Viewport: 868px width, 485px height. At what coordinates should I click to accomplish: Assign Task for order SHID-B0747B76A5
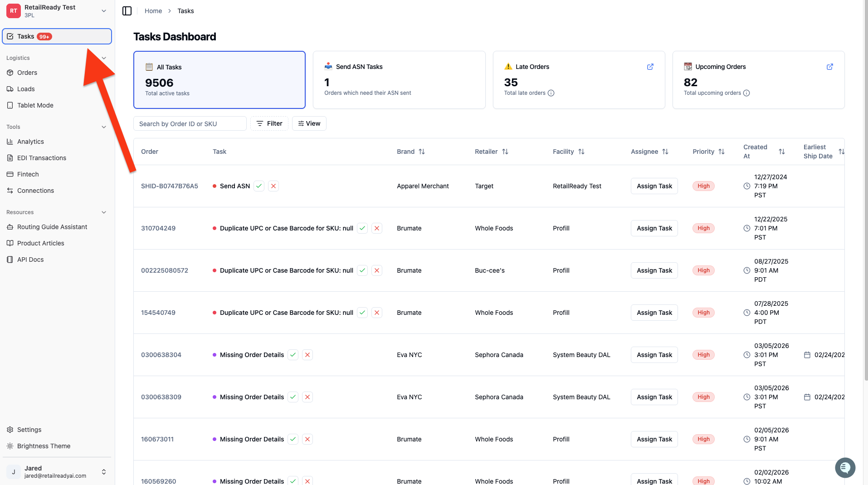[654, 186]
